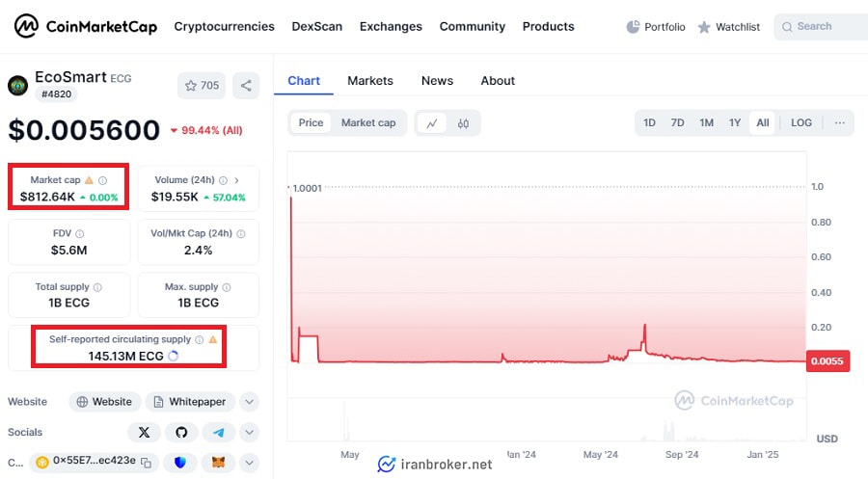Open Volume (24h) details arrow

click(x=236, y=180)
